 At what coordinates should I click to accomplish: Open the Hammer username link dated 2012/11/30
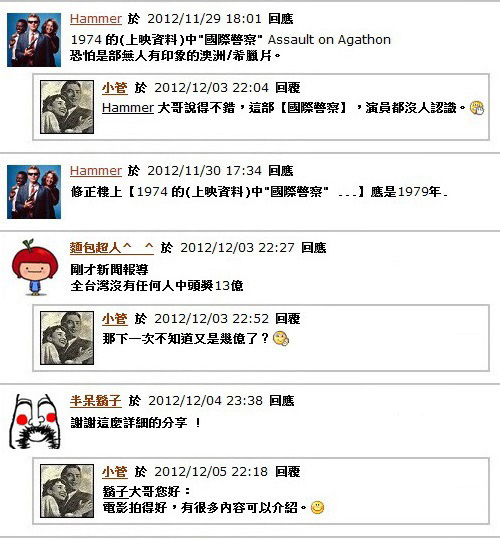coord(96,170)
